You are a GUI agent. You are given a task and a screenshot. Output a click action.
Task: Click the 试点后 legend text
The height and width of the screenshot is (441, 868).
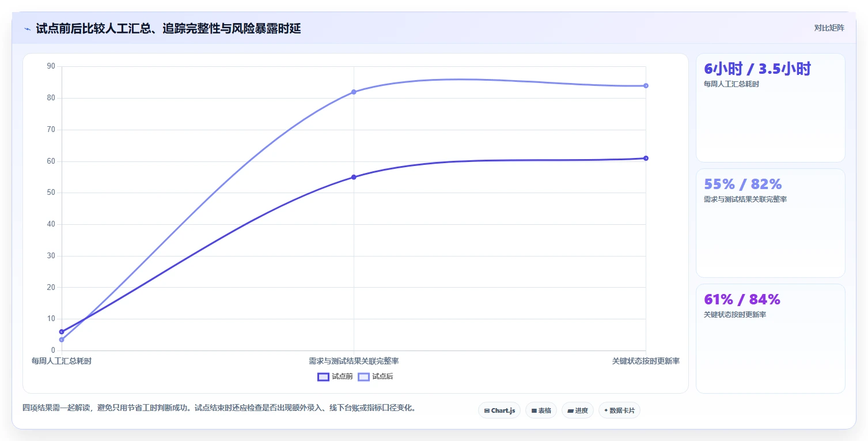[x=382, y=377]
